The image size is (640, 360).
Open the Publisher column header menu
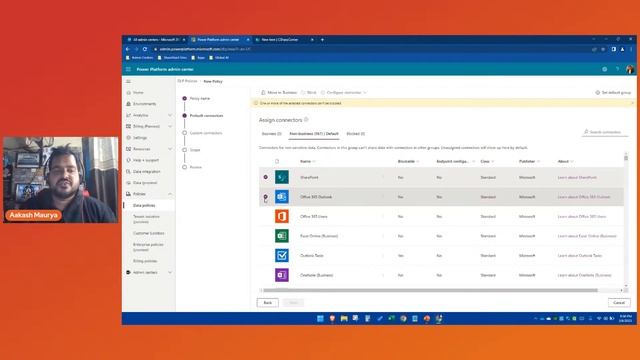(529, 162)
